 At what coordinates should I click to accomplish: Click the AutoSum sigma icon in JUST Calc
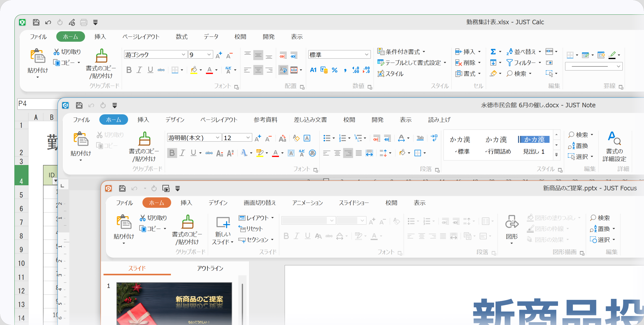pos(493,52)
